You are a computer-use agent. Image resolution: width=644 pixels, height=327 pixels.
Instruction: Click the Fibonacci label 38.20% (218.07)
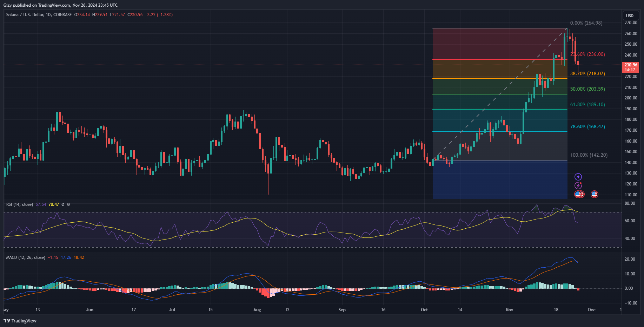coord(587,73)
